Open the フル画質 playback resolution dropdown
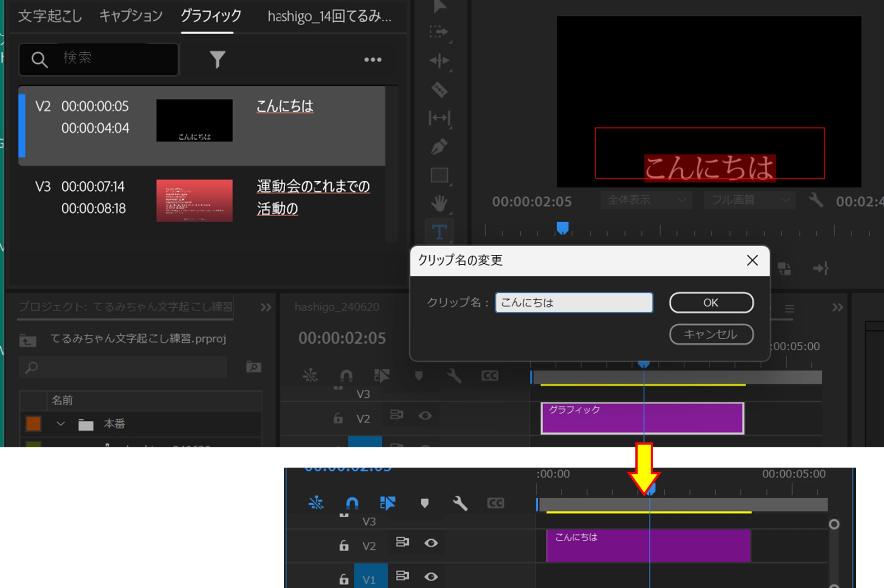Screen dimensions: 884x588 pyautogui.click(x=750, y=200)
